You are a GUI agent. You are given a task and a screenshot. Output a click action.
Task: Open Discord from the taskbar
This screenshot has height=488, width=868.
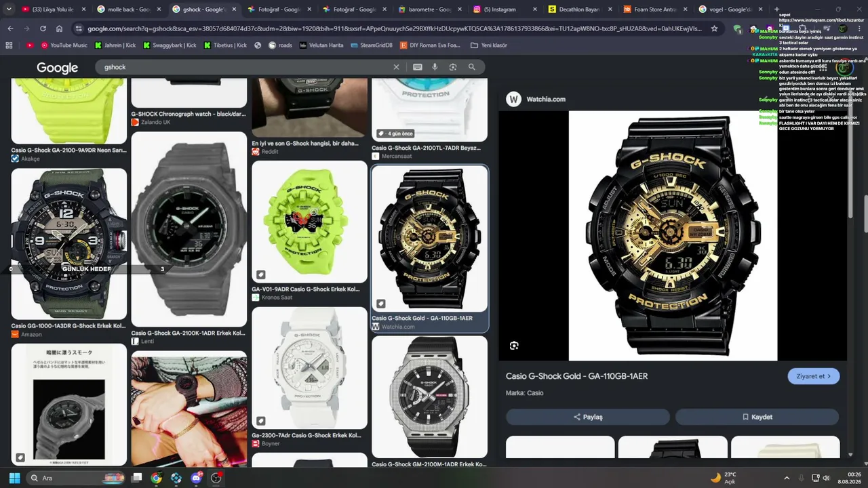[197, 478]
